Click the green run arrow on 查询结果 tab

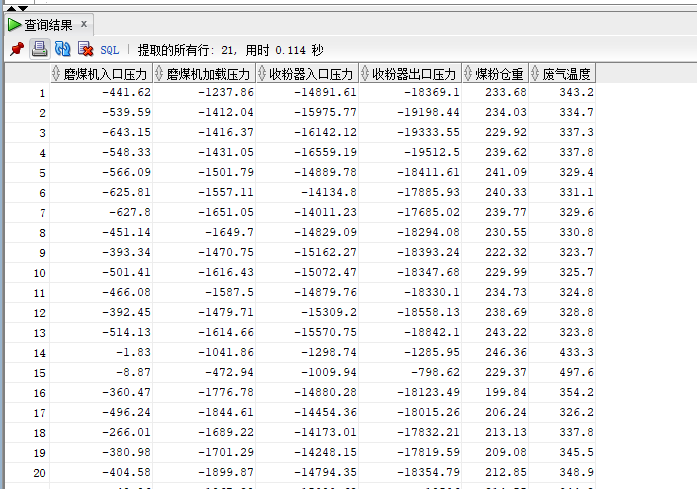click(x=14, y=25)
